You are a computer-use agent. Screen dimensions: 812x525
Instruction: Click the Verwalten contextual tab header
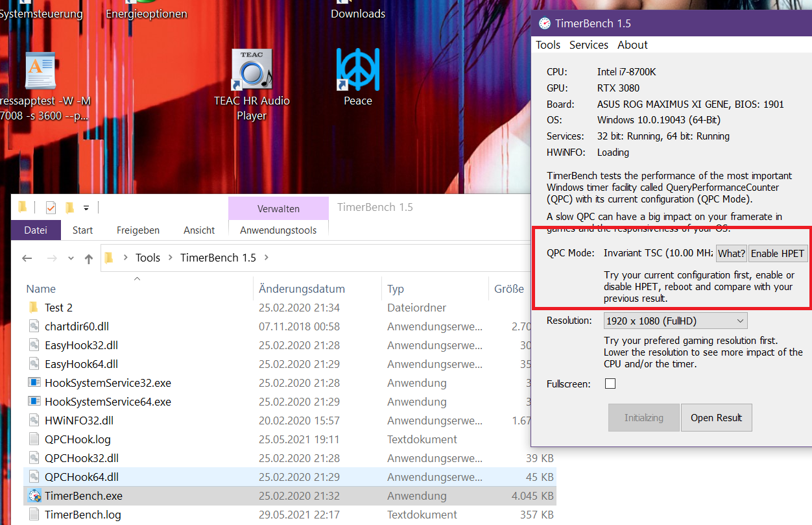[x=278, y=208]
